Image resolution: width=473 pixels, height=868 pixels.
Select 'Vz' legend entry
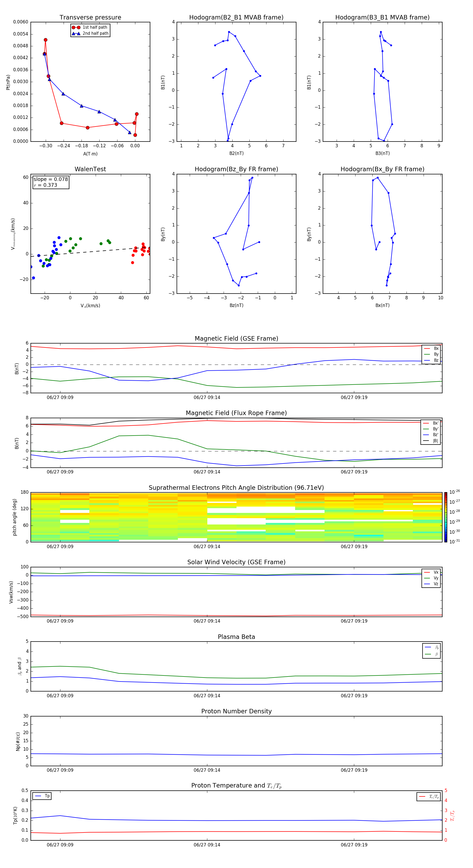(431, 584)
